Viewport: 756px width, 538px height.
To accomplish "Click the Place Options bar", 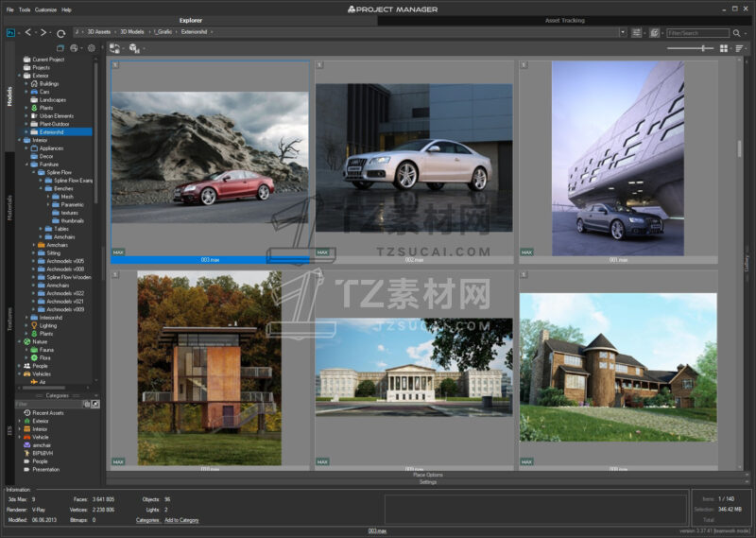I will [x=428, y=475].
